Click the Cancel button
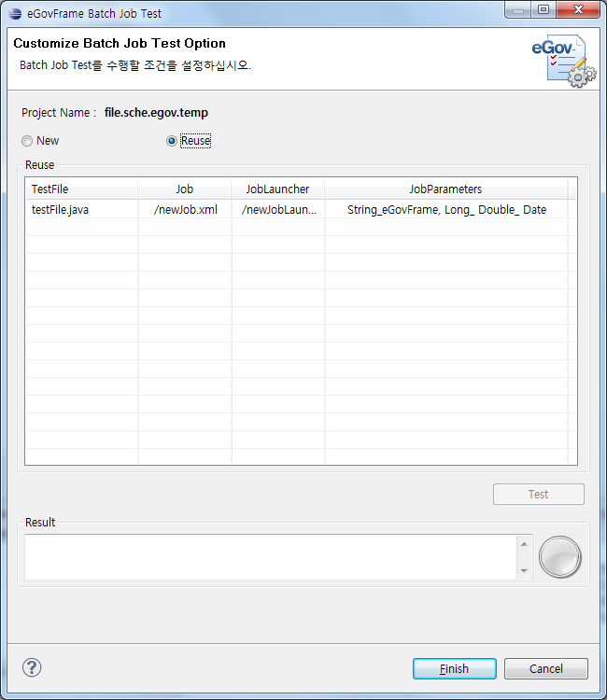The width and height of the screenshot is (607, 700). (x=546, y=668)
